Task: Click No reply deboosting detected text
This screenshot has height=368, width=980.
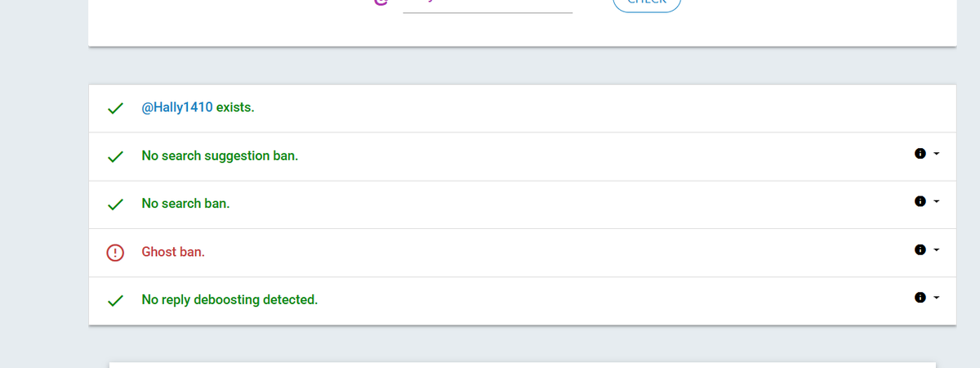Action: coord(229,300)
